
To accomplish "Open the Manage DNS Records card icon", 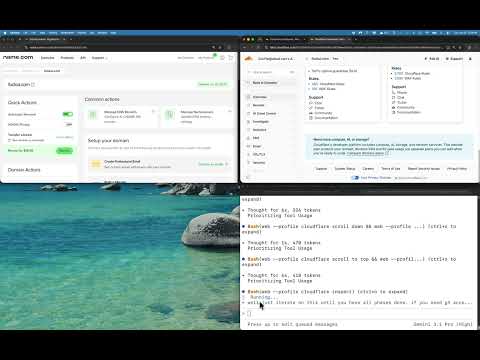I will [93, 115].
